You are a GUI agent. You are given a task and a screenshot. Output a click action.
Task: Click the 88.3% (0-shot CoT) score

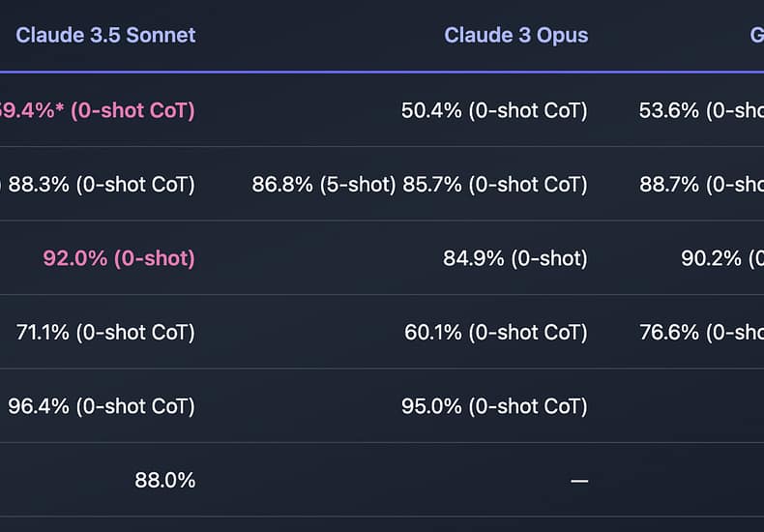pyautogui.click(x=102, y=185)
